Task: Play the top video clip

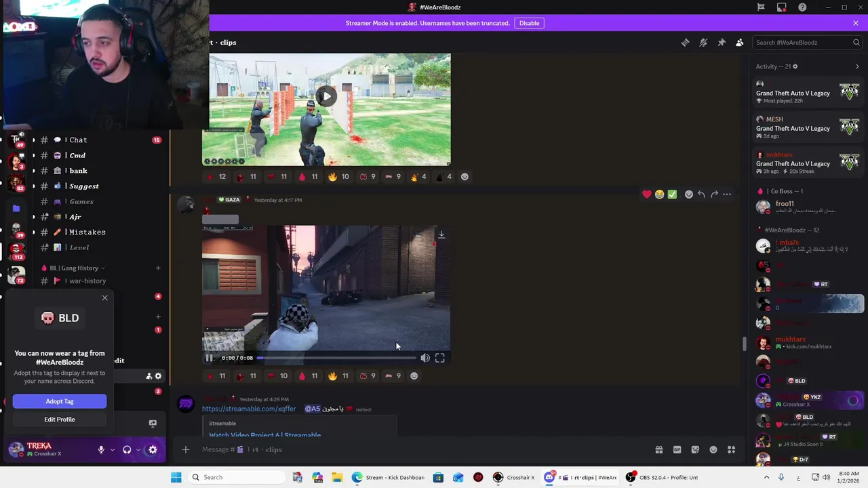Action: [327, 96]
